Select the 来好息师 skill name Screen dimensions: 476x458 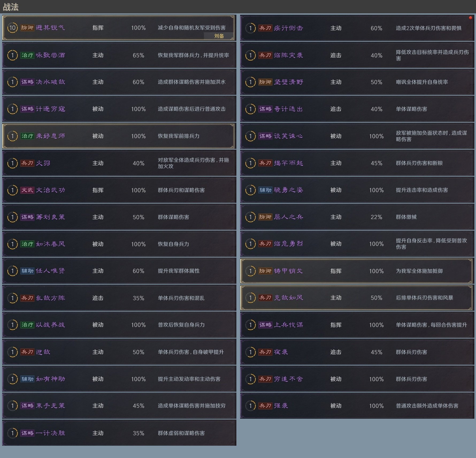click(51, 136)
